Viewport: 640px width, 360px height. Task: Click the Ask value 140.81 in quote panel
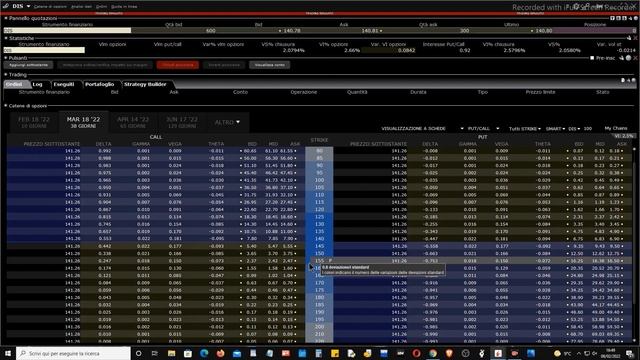tap(370, 31)
